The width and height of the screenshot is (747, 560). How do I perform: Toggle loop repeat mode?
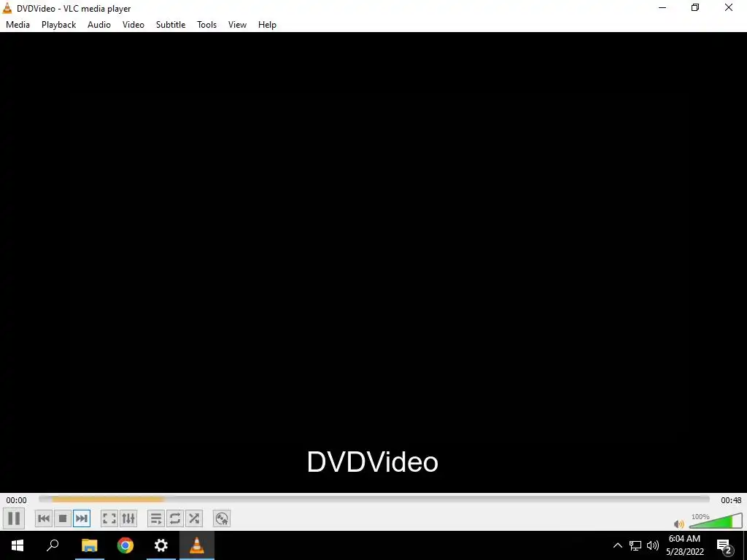pyautogui.click(x=175, y=518)
